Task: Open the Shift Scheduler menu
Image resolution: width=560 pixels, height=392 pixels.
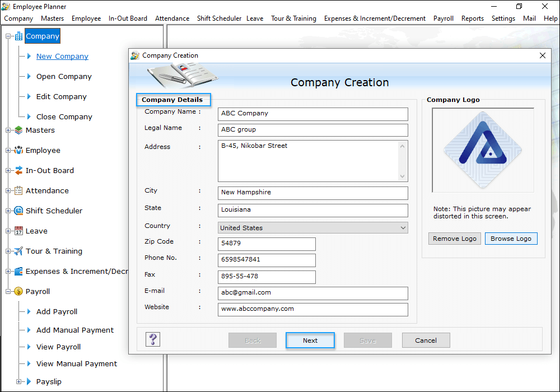Action: coord(219,18)
